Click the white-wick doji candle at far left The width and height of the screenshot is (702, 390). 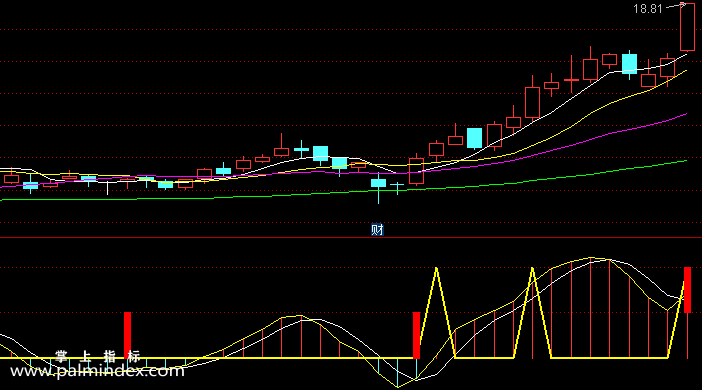click(x=107, y=186)
